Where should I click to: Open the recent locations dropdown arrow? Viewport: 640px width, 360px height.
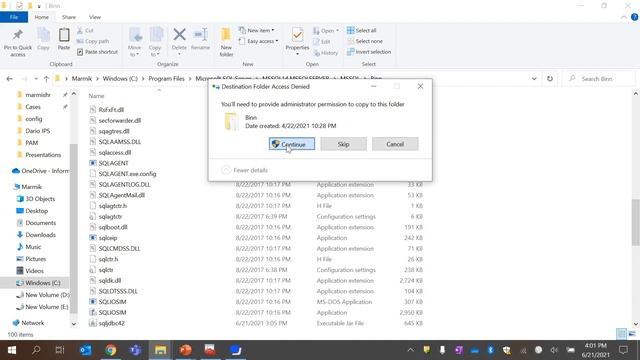(x=36, y=79)
